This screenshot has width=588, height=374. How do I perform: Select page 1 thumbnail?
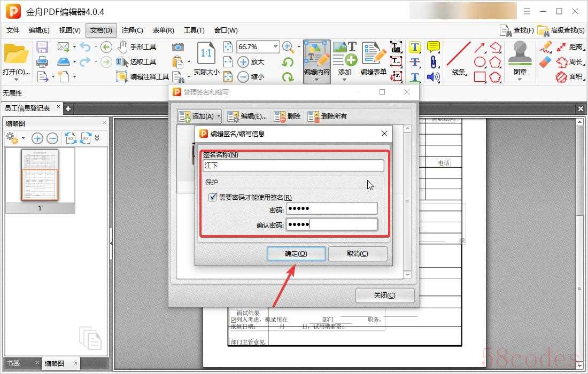pyautogui.click(x=40, y=175)
